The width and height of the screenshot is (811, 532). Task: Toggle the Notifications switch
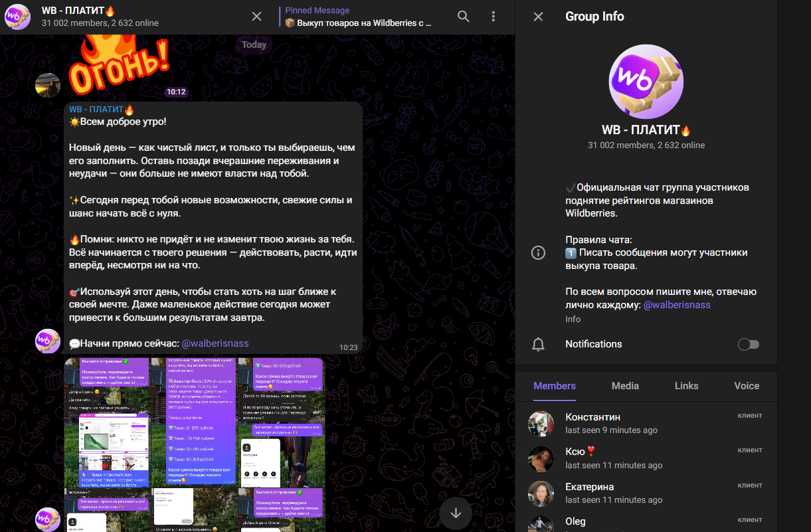[749, 344]
